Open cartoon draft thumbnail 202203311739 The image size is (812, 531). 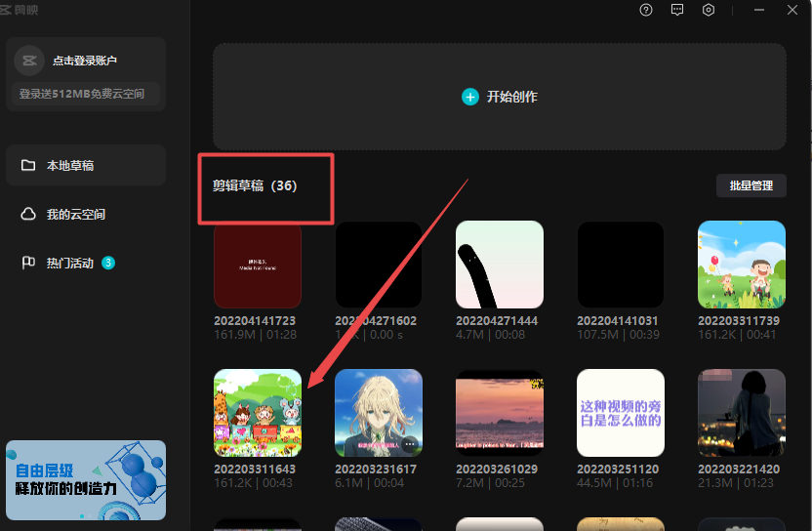(x=742, y=265)
